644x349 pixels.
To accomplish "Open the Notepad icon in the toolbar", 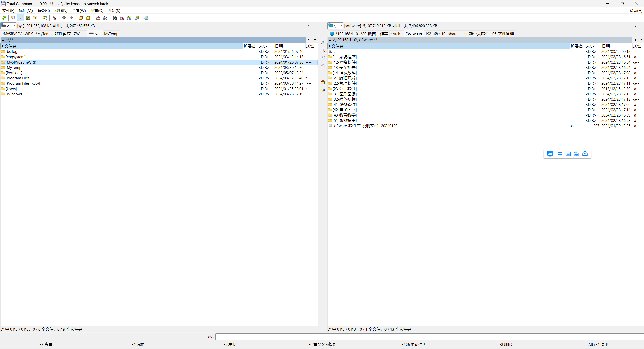I will (146, 18).
